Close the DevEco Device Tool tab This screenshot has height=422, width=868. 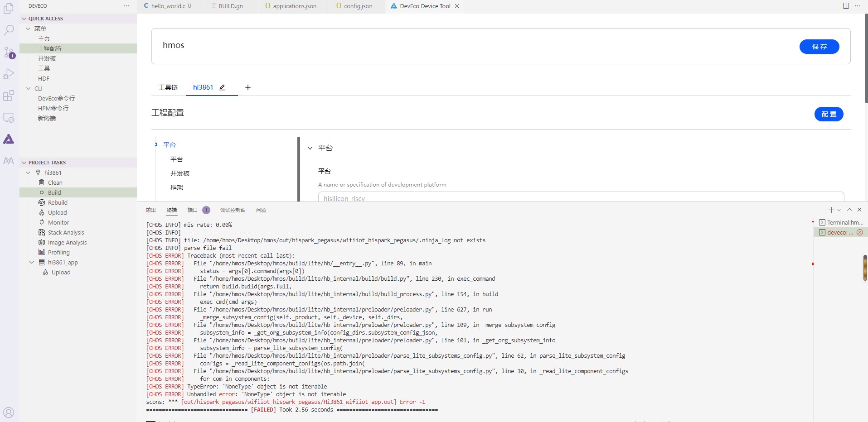(x=457, y=6)
